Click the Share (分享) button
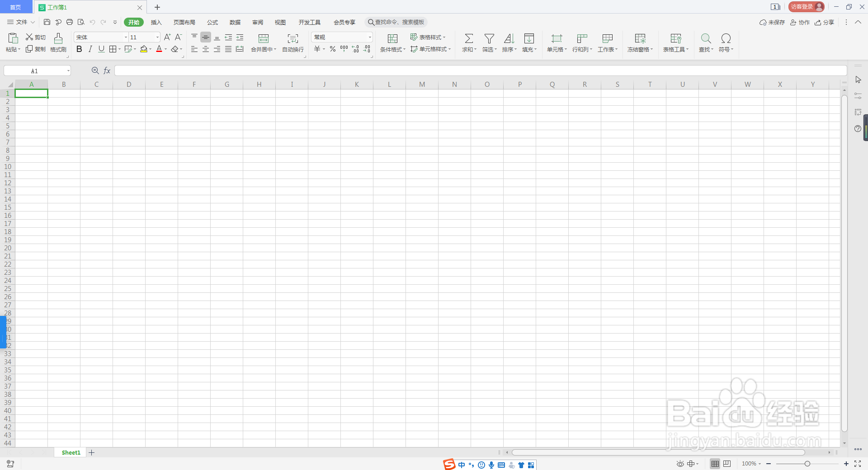The width and height of the screenshot is (868, 470). pos(825,22)
